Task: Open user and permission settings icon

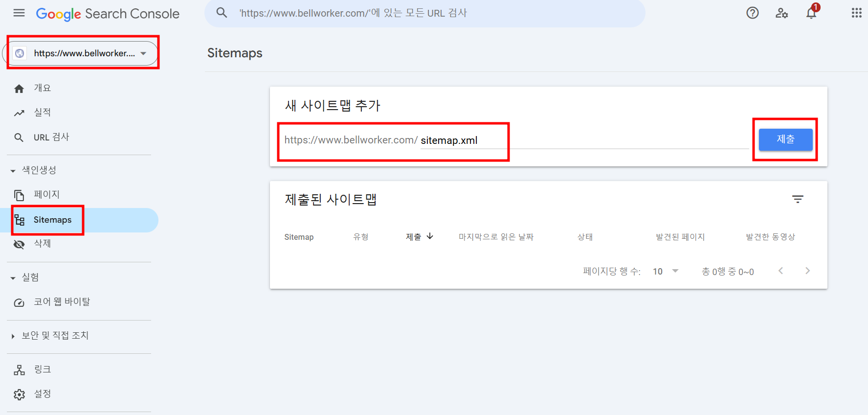Action: (781, 13)
